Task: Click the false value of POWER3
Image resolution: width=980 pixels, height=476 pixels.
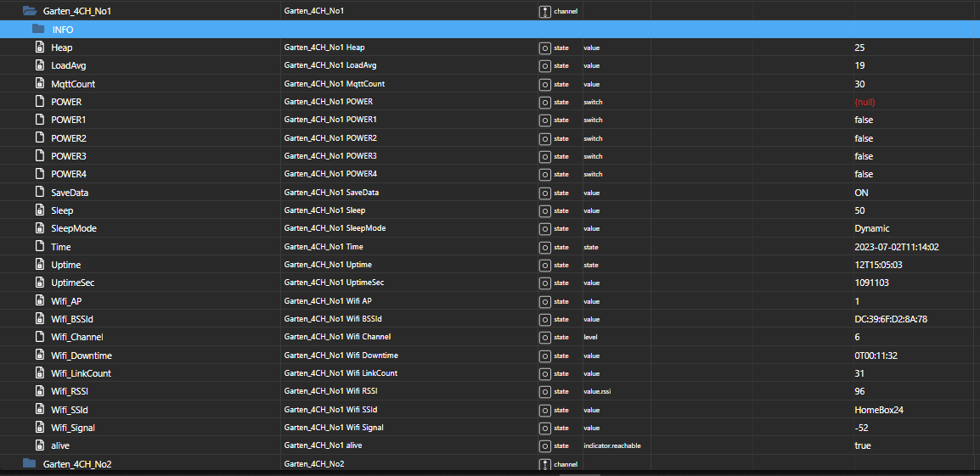Action: pyautogui.click(x=864, y=156)
